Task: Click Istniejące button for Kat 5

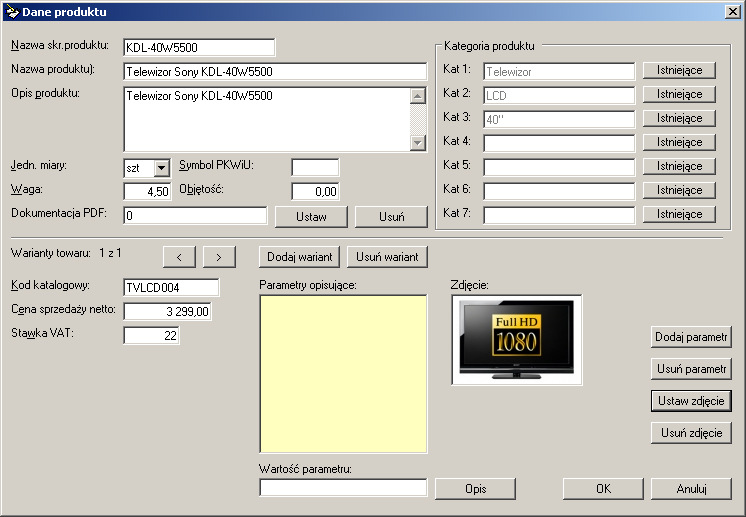Action: 679,166
